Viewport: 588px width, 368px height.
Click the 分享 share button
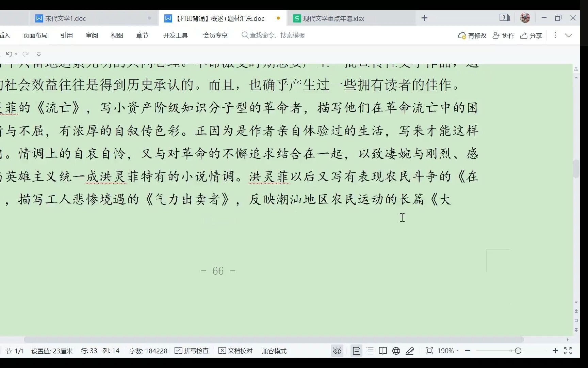click(x=531, y=35)
